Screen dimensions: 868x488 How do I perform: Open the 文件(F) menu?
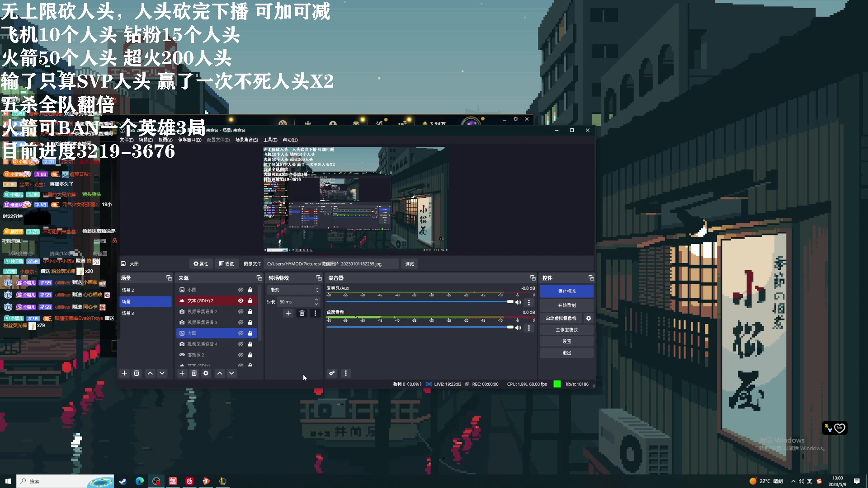pos(127,140)
